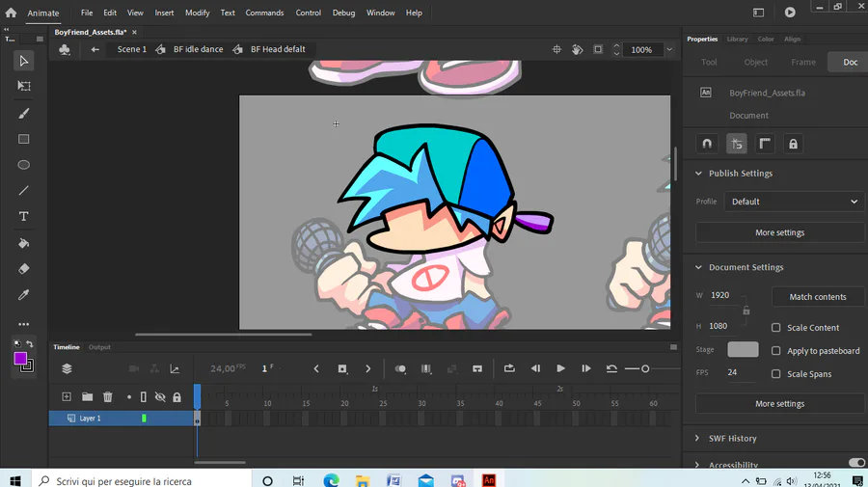Click the back arrow in edit bar
Image resolution: width=868 pixels, height=487 pixels.
point(95,49)
